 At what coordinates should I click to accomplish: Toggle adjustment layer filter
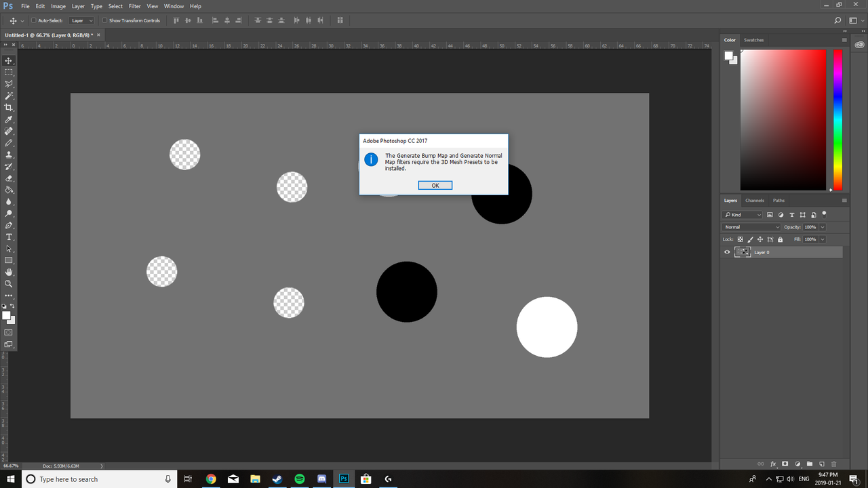pyautogui.click(x=781, y=215)
